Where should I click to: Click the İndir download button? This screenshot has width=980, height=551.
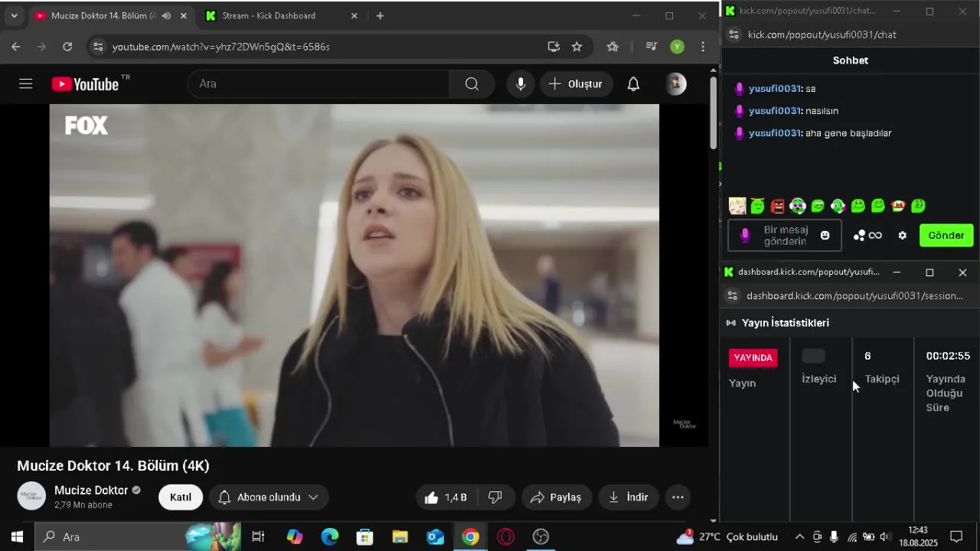click(629, 497)
